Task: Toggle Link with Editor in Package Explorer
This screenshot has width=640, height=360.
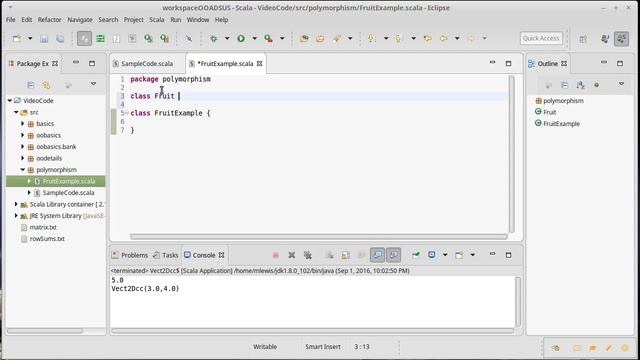Action: coord(46,84)
